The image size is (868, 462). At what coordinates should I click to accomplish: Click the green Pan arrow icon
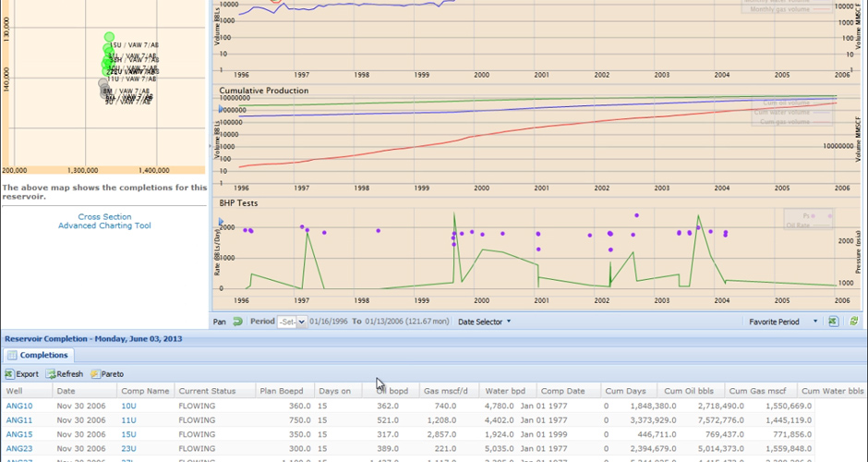237,322
